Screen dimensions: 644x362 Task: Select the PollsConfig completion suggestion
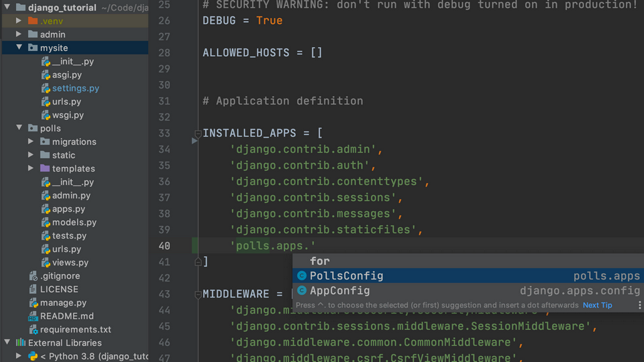point(347,276)
